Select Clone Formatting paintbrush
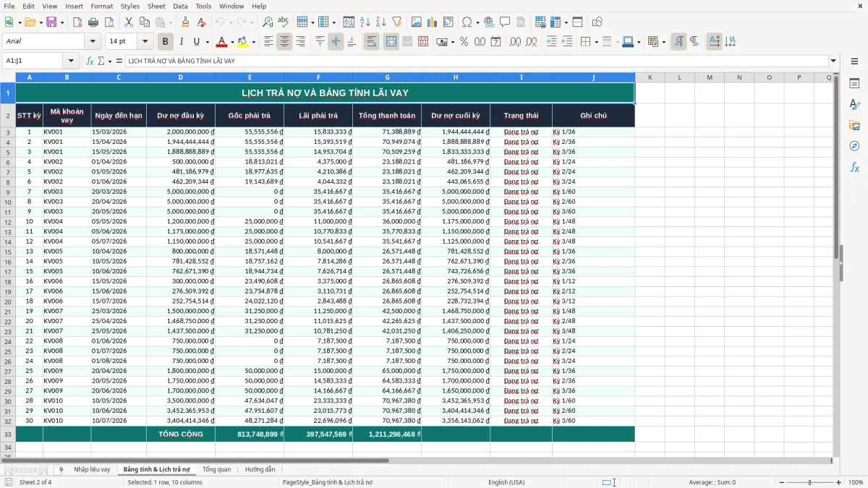 tap(185, 22)
